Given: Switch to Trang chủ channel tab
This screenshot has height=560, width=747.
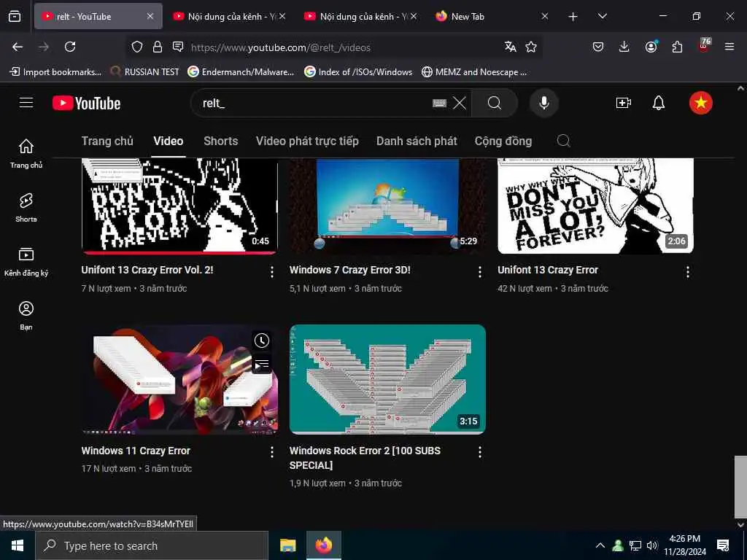Looking at the screenshot, I should point(107,141).
